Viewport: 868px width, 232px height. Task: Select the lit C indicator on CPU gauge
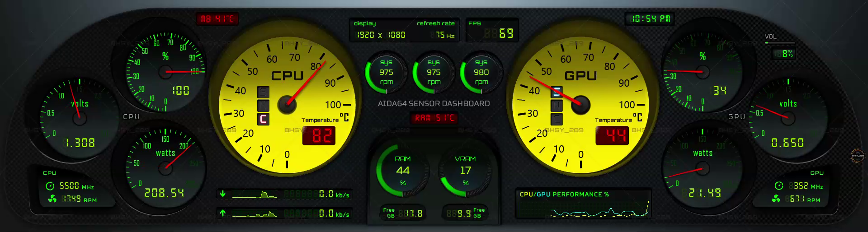(x=263, y=119)
